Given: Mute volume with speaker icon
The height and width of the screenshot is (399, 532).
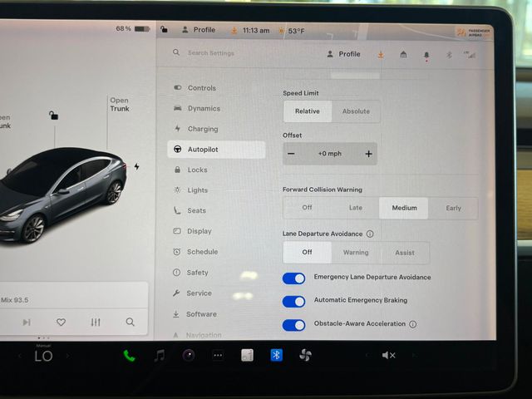Looking at the screenshot, I should 388,355.
